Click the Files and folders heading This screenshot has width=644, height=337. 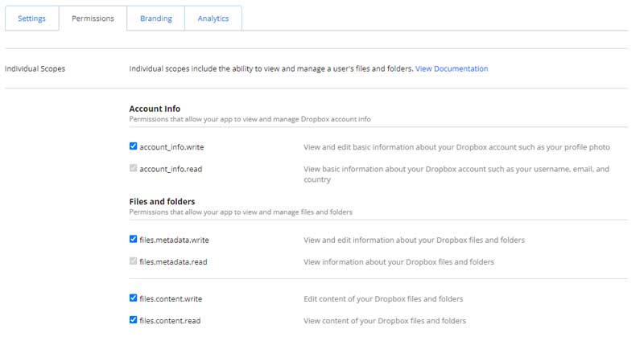162,201
